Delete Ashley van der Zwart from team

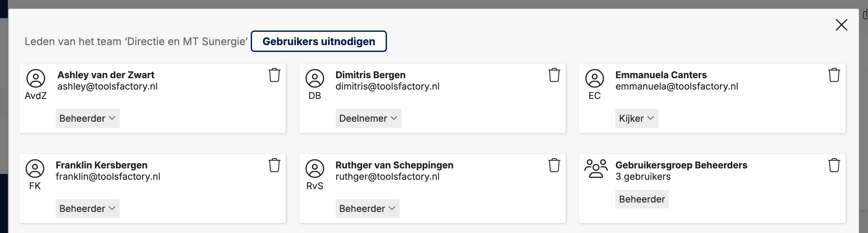pos(274,75)
